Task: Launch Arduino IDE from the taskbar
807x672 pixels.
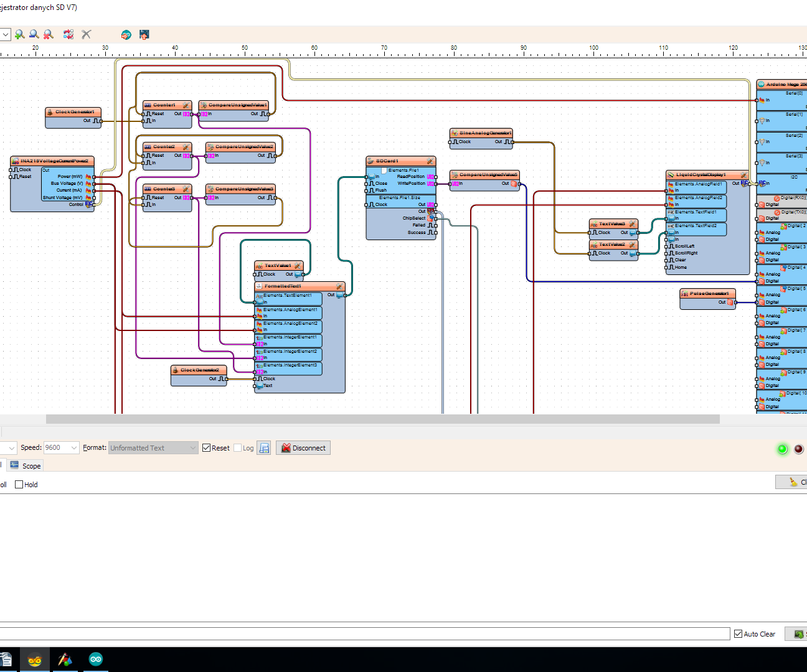Action: (x=95, y=659)
